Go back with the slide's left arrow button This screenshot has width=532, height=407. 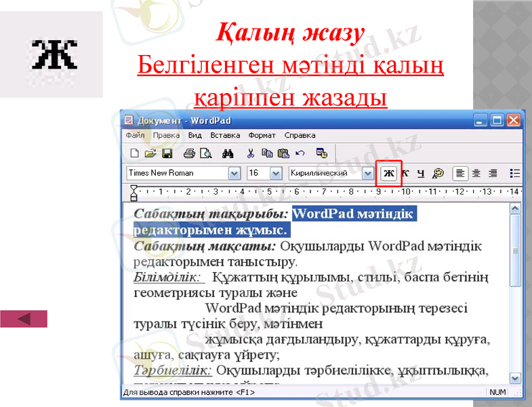(x=24, y=319)
